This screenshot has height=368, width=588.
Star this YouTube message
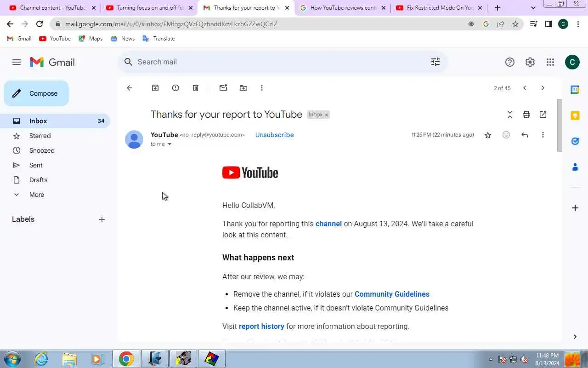click(x=488, y=135)
